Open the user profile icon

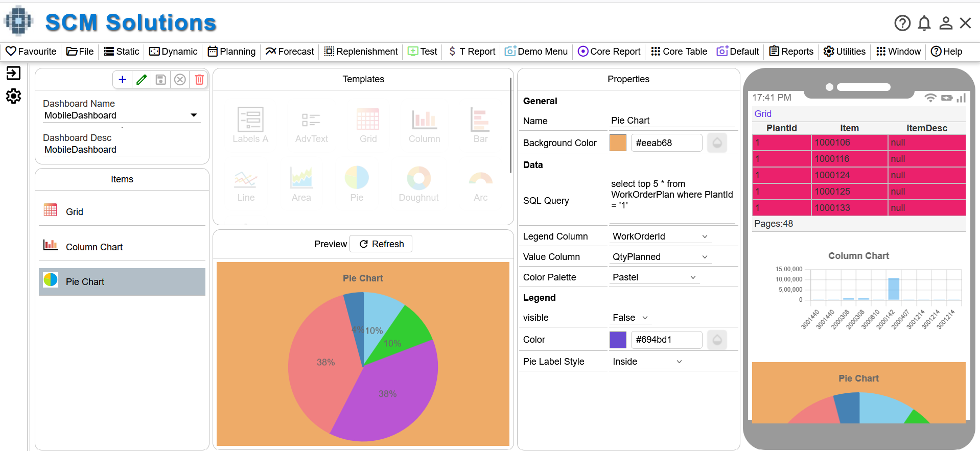946,23
